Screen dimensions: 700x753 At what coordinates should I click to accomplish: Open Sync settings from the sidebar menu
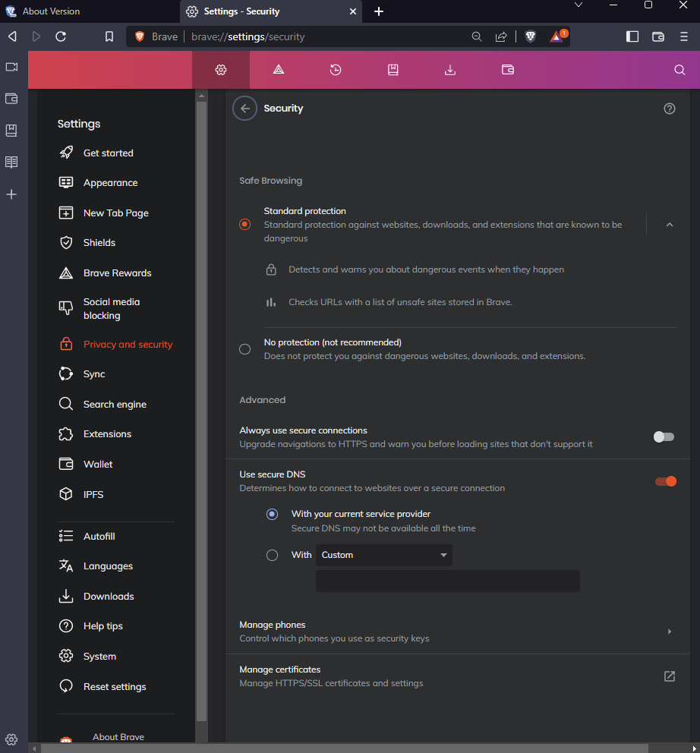click(x=94, y=373)
